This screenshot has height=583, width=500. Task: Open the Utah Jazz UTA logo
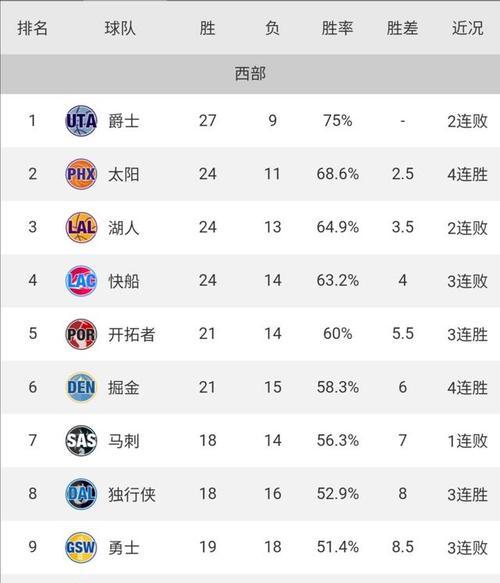(81, 121)
